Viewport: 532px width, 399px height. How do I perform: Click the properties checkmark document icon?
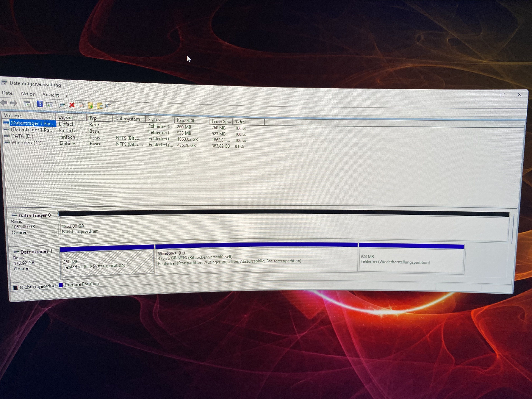pyautogui.click(x=81, y=105)
